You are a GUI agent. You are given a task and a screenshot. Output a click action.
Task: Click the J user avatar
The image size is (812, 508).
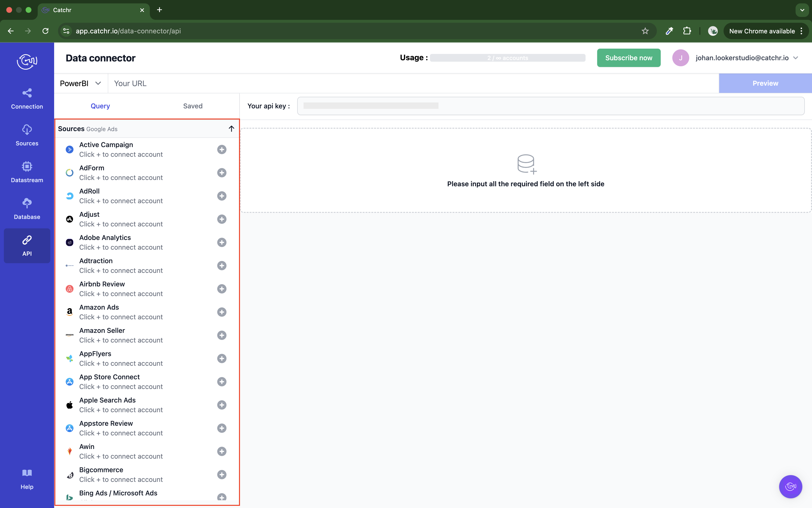click(x=681, y=58)
